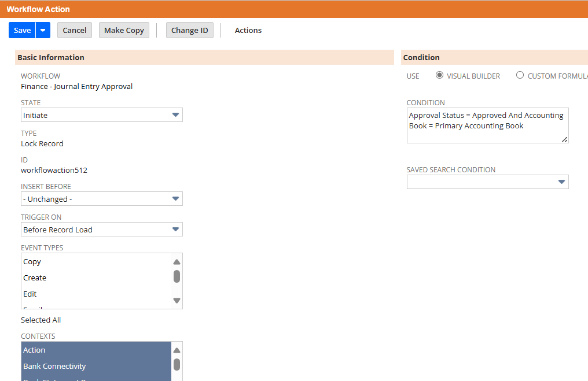Screen dimensions: 588x381
Task: Open the Actions menu
Action: coord(248,29)
